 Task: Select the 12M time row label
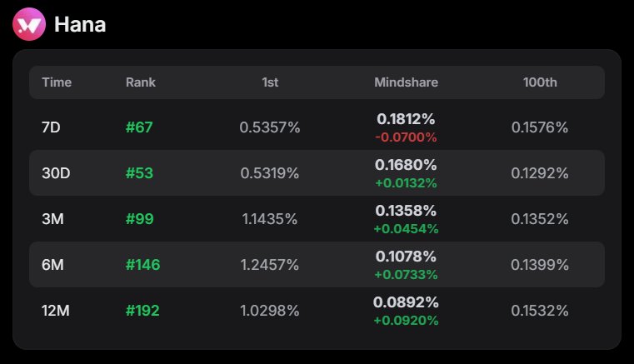[55, 311]
